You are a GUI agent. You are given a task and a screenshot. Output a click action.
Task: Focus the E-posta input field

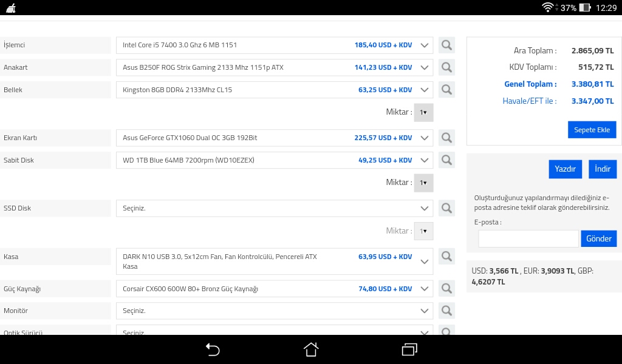coord(528,238)
